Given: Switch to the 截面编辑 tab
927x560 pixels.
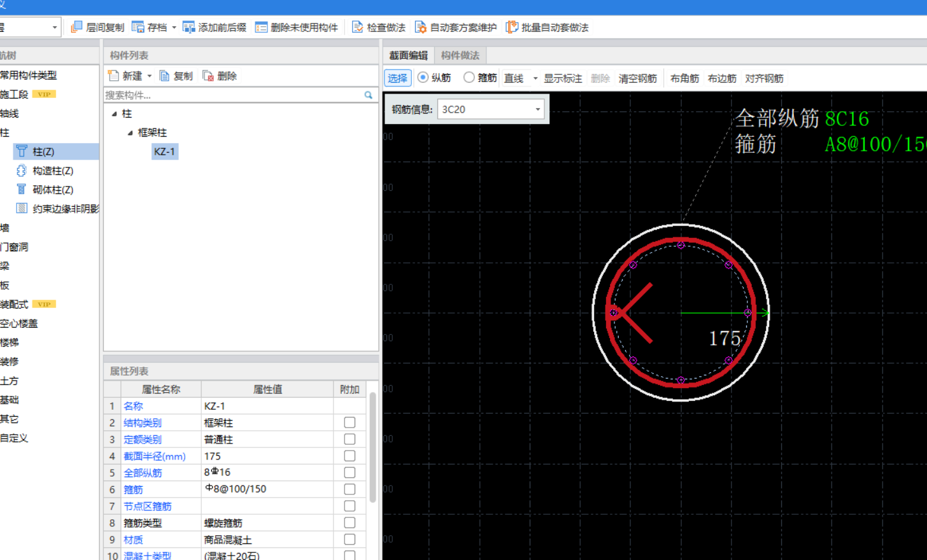Looking at the screenshot, I should coord(409,55).
